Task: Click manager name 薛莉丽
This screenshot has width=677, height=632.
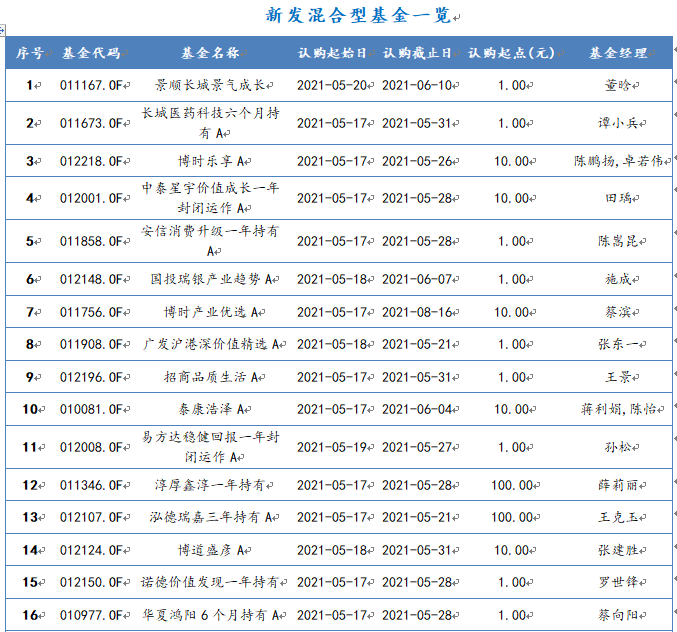Action: tap(618, 486)
